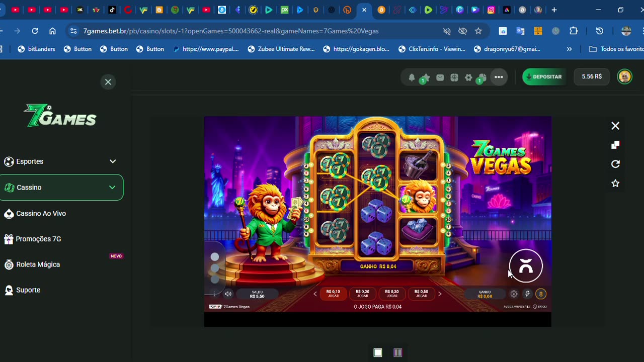Toggle the muted site sound icon

(x=447, y=31)
